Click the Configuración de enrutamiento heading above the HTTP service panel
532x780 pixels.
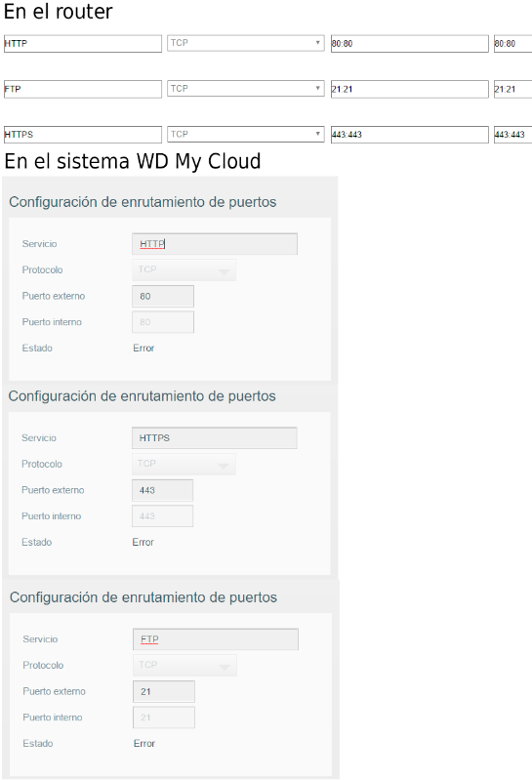[143, 202]
